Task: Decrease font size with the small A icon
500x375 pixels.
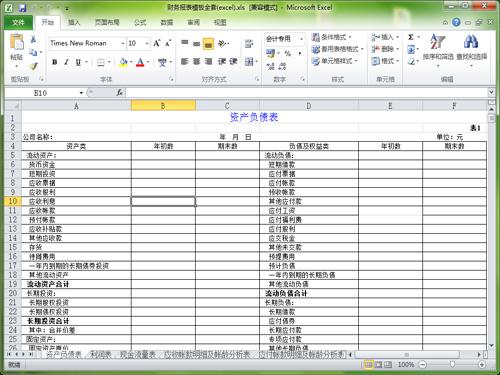Action: tap(168, 43)
